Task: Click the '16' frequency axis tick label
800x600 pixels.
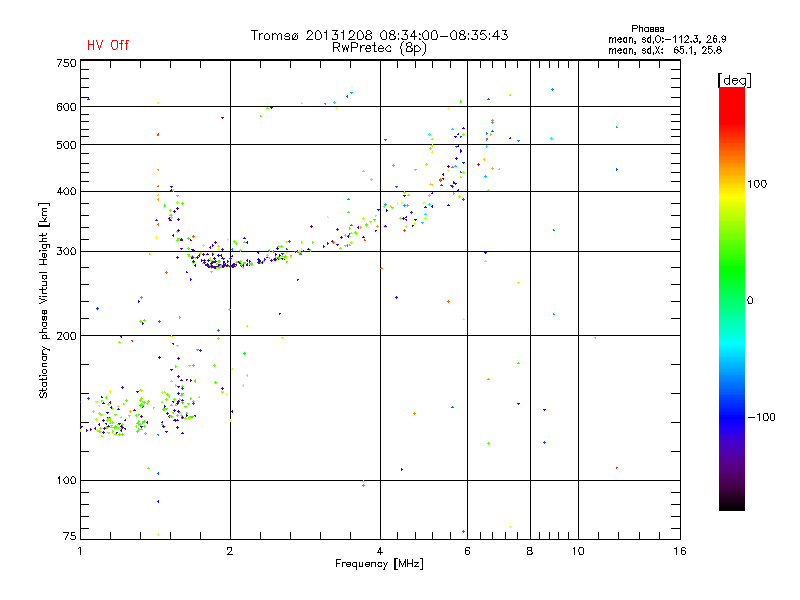Action: 680,551
